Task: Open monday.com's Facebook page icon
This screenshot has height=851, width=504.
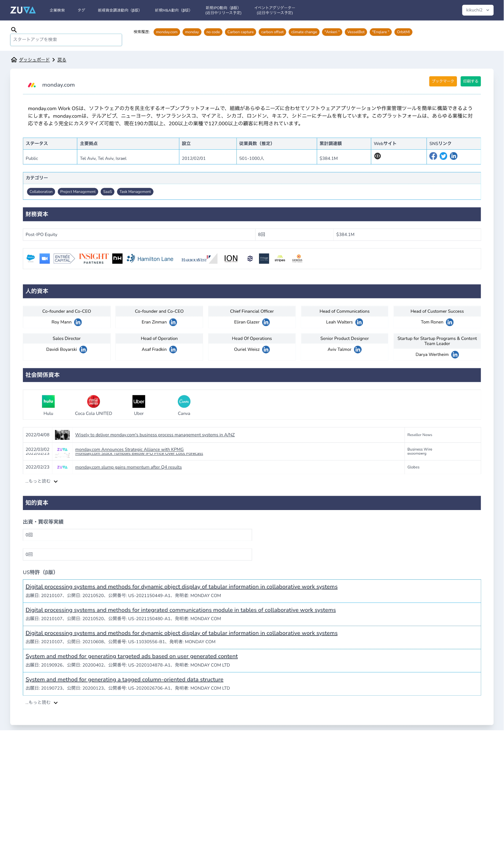Action: 433,156
